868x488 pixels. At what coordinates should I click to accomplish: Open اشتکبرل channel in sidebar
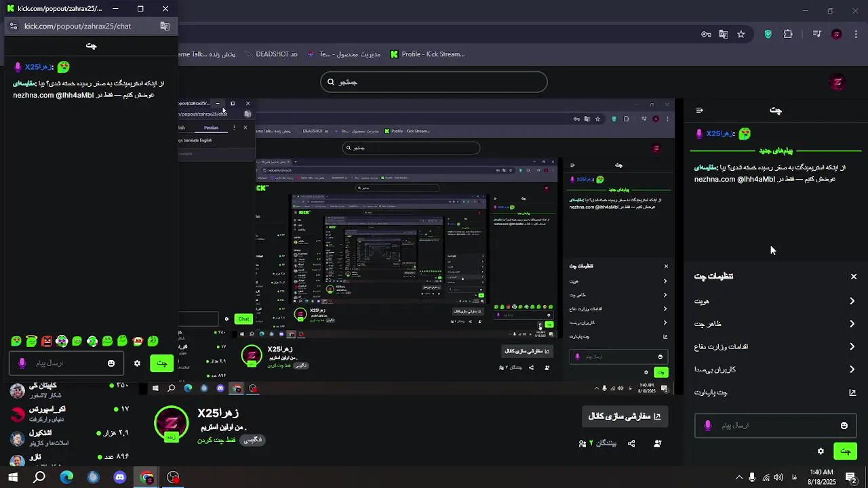[x=71, y=437]
